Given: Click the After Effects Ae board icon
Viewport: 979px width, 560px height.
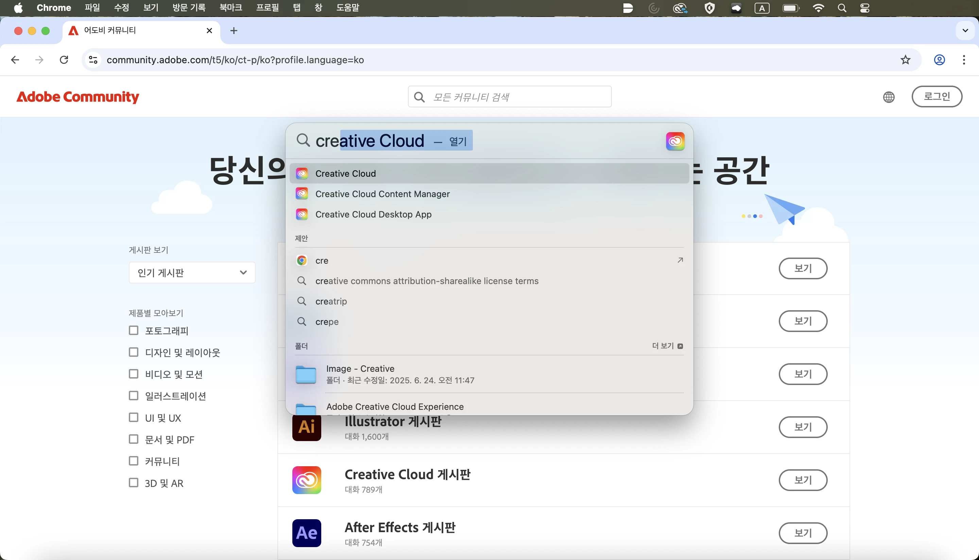Looking at the screenshot, I should pos(307,533).
